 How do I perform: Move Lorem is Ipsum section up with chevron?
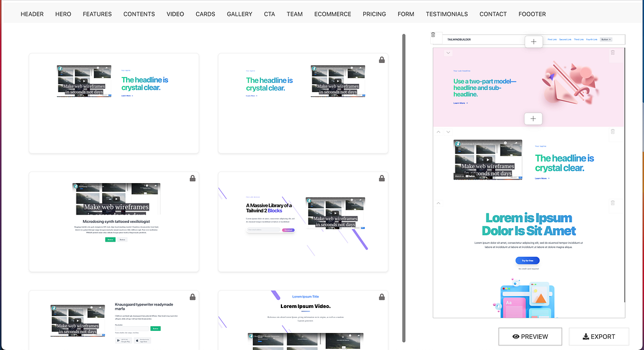[x=438, y=204]
